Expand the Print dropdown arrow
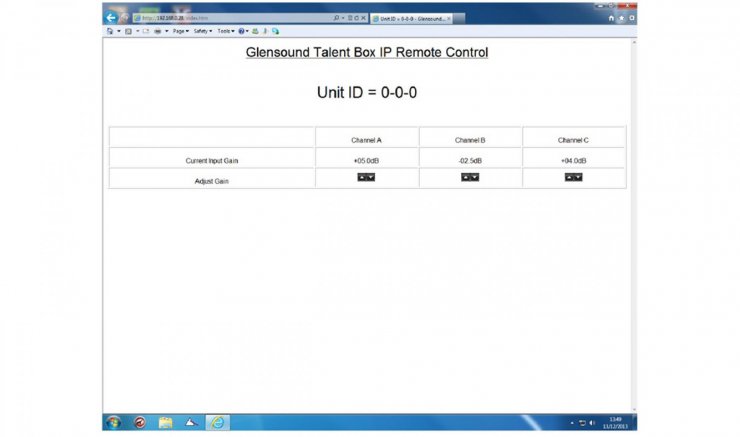Image resolution: width=740 pixels, height=437 pixels. tap(167, 31)
